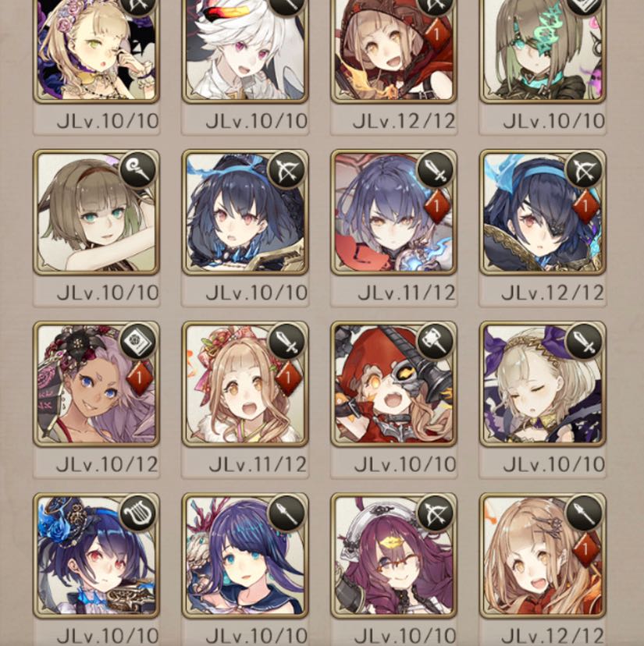Image resolution: width=644 pixels, height=646 pixels.
Task: Choose the girl with the green glowing eye mask
Action: (x=543, y=49)
